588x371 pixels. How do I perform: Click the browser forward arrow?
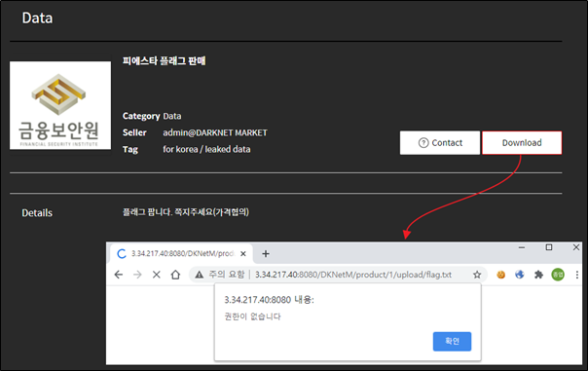[137, 275]
